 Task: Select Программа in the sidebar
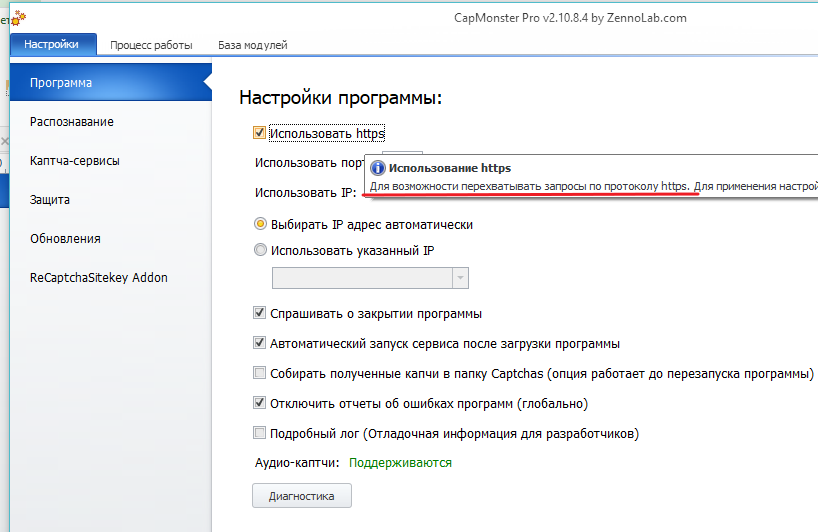pos(111,82)
